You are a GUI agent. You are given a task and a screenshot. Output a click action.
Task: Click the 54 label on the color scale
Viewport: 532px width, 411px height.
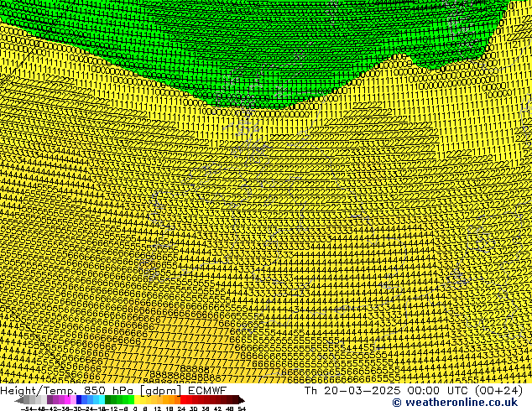tap(242, 408)
